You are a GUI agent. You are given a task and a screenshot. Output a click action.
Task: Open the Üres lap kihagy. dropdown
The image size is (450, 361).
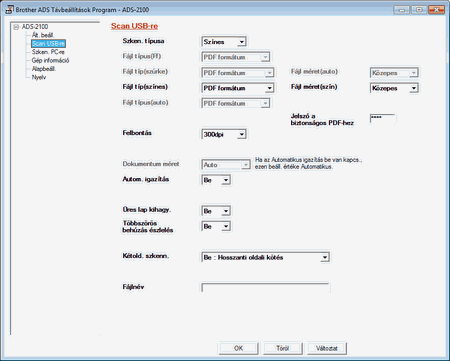[216, 211]
